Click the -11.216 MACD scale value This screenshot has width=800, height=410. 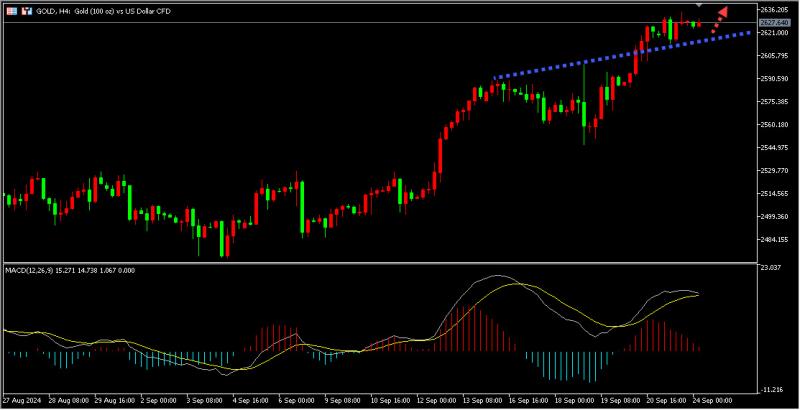click(771, 390)
